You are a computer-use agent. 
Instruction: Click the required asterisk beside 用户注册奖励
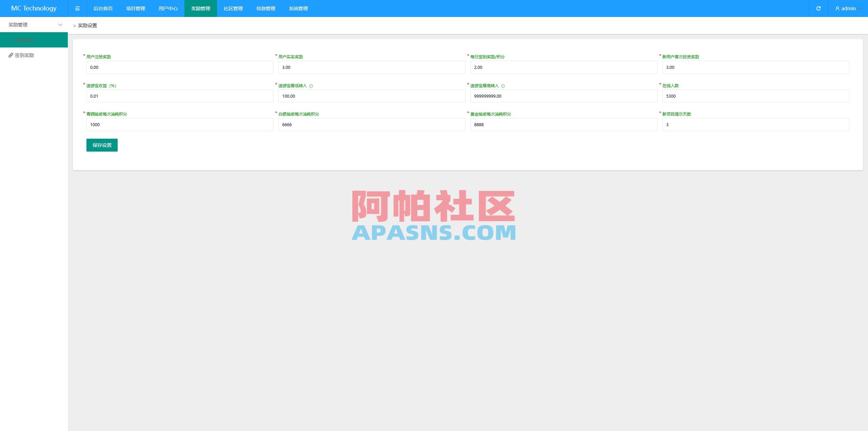pyautogui.click(x=83, y=57)
